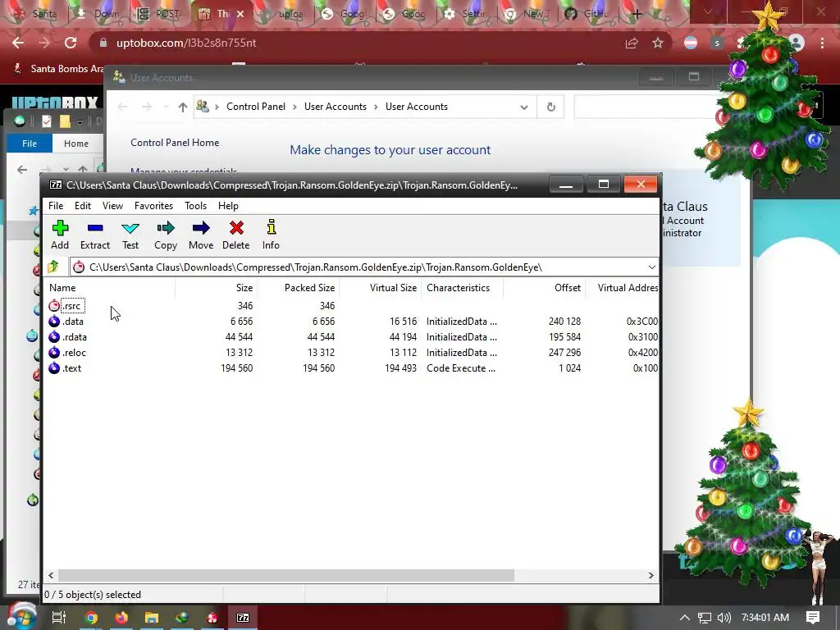Click the 7-Zip taskbar icon

[243, 618]
